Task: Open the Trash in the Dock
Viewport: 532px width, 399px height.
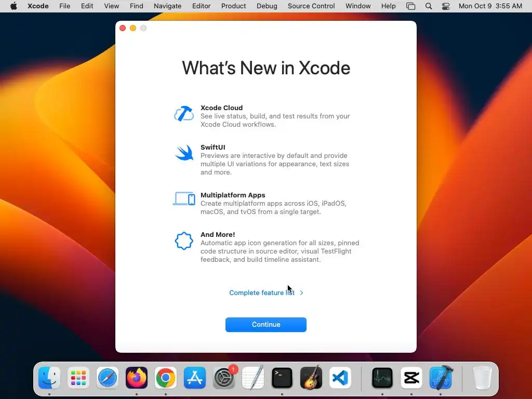Action: coord(482,378)
